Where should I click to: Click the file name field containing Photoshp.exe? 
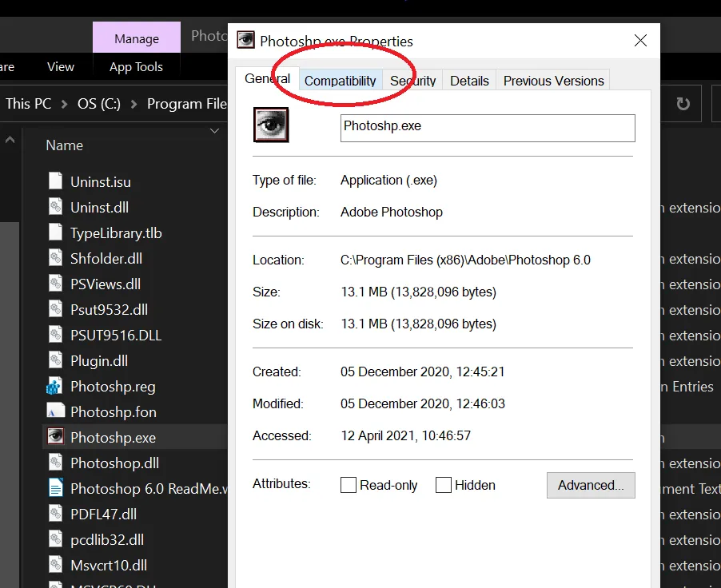click(x=488, y=128)
